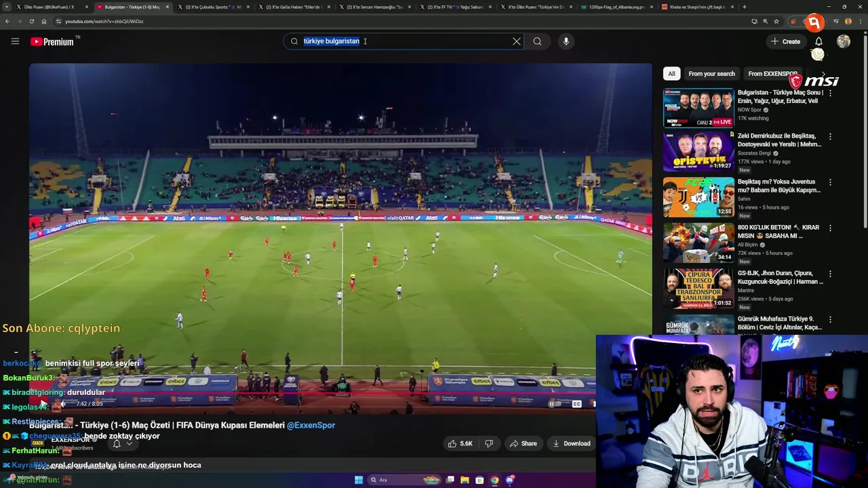
Task: Click the Socrates Dergi channel name
Action: click(x=755, y=153)
